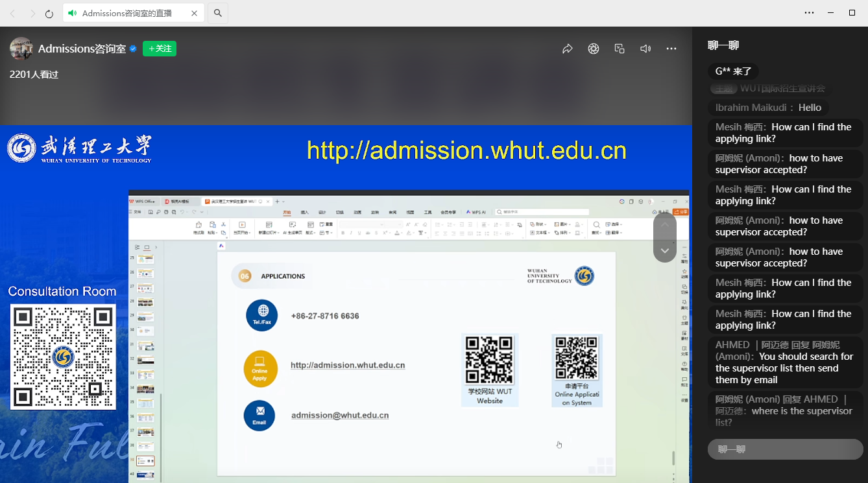Click the forward navigation arrow
The width and height of the screenshot is (868, 483).
(x=32, y=13)
